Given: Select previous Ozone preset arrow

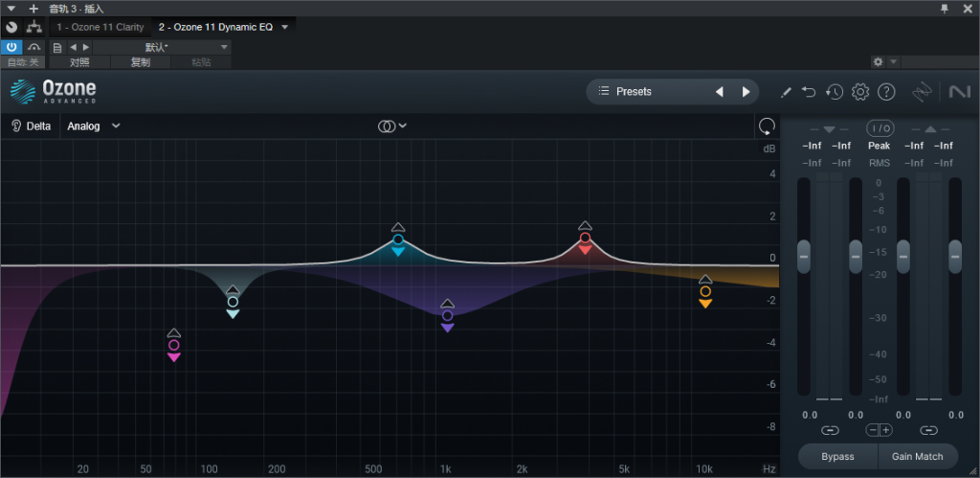Looking at the screenshot, I should (x=720, y=91).
